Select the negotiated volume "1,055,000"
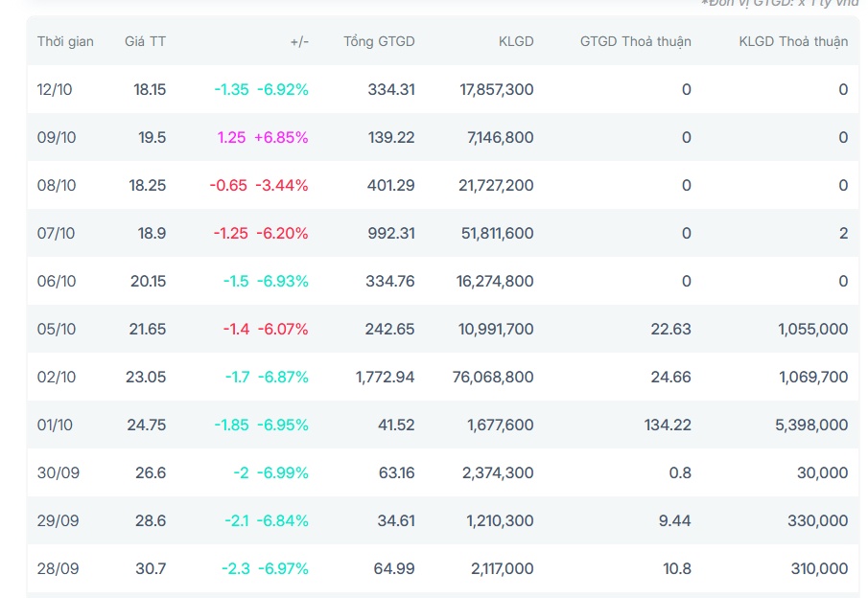868x598 pixels. pos(813,329)
